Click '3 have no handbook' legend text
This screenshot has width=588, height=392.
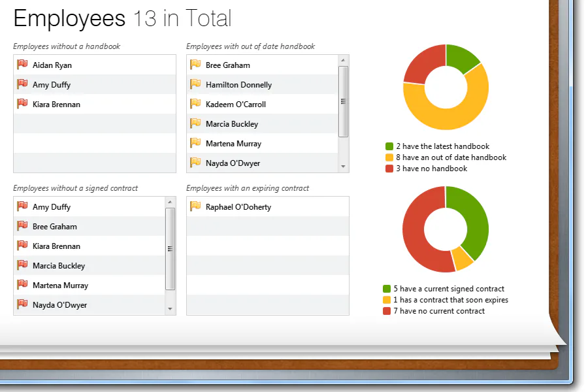(432, 169)
